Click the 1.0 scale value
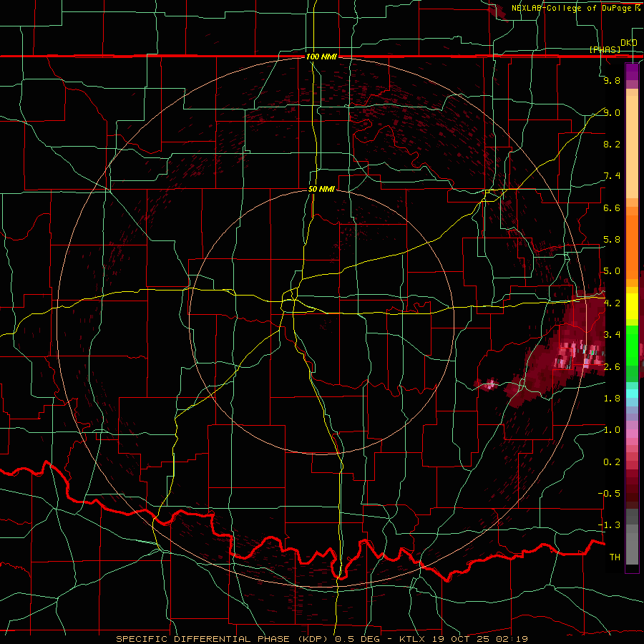 pyautogui.click(x=612, y=430)
